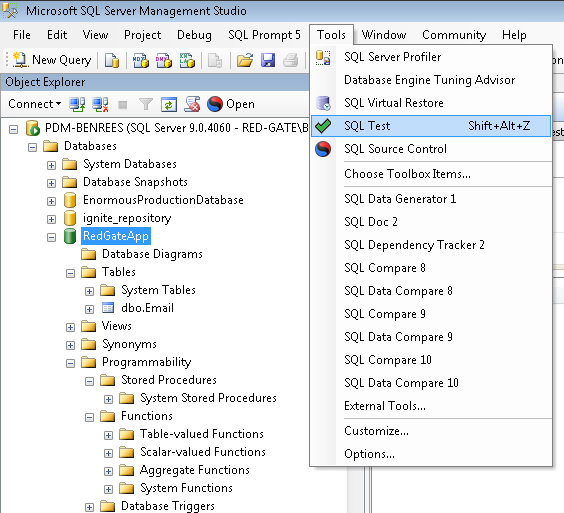Image resolution: width=564 pixels, height=513 pixels.
Task: Select Database Engine Tuning Advisor
Action: (x=431, y=80)
